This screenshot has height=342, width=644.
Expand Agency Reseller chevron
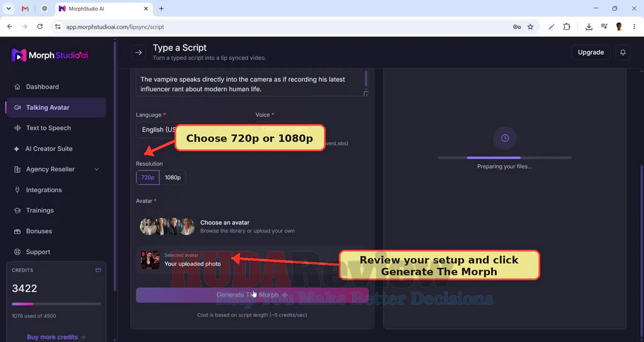pyautogui.click(x=96, y=169)
